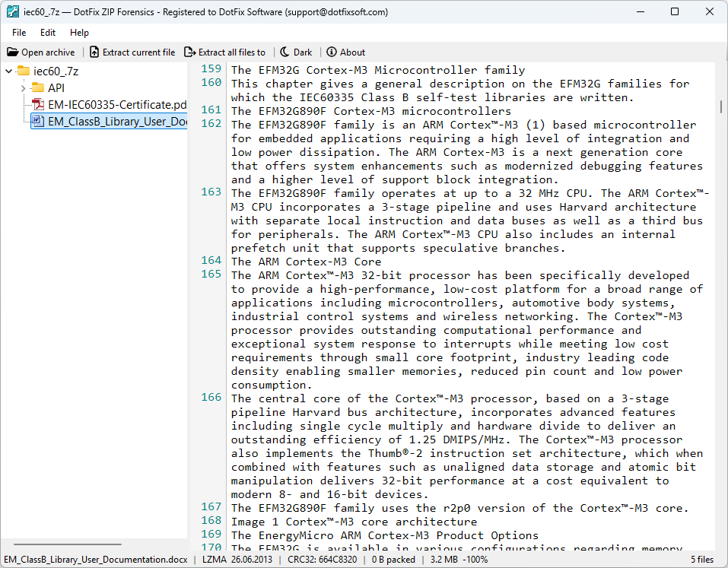Click the DotFix ZIP Forensics title bar icon

[12, 11]
